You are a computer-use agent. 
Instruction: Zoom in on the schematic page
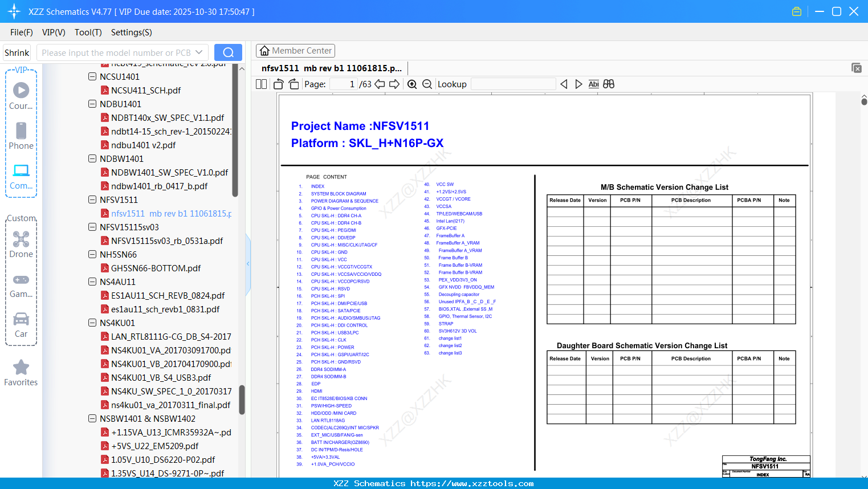coord(412,84)
